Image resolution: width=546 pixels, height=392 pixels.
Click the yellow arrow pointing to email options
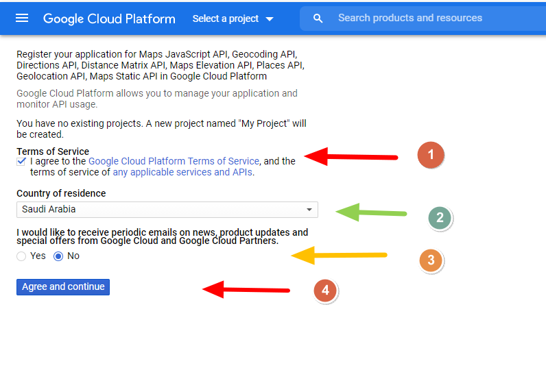(x=339, y=256)
